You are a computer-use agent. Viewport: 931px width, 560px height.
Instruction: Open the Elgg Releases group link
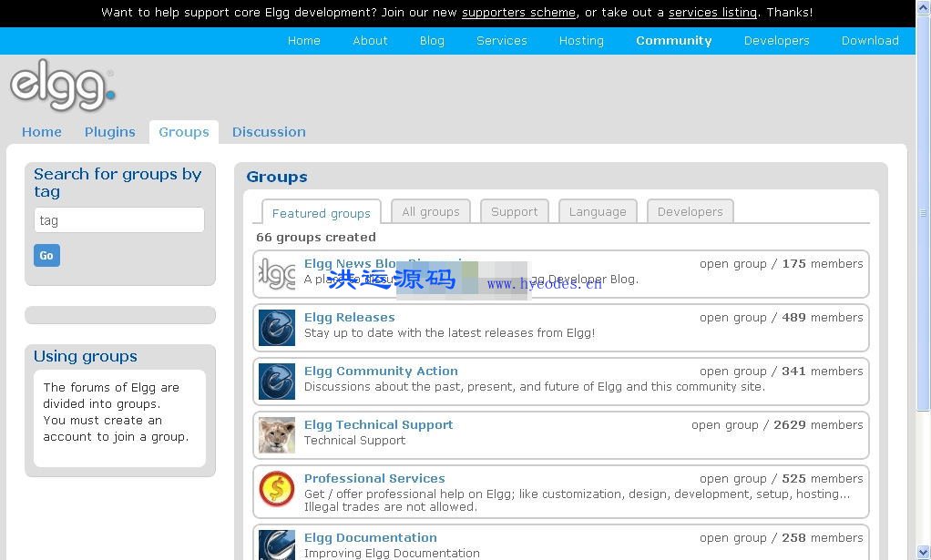click(349, 318)
